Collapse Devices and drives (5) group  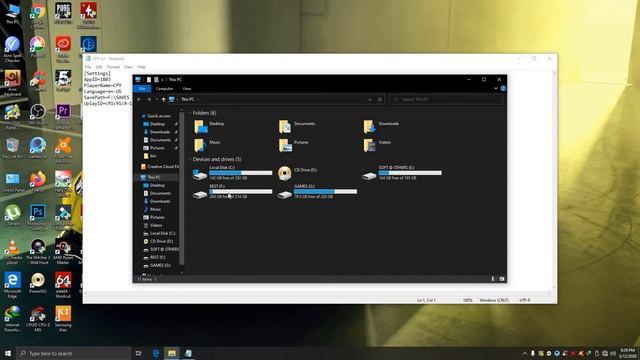189,160
